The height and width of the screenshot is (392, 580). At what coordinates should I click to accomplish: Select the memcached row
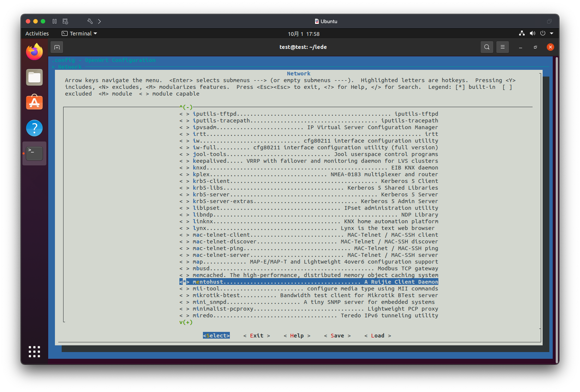pyautogui.click(x=309, y=275)
